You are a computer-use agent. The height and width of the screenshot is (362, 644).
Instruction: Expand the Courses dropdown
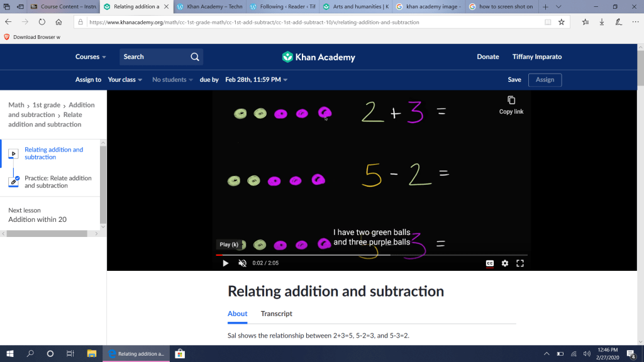click(x=91, y=57)
